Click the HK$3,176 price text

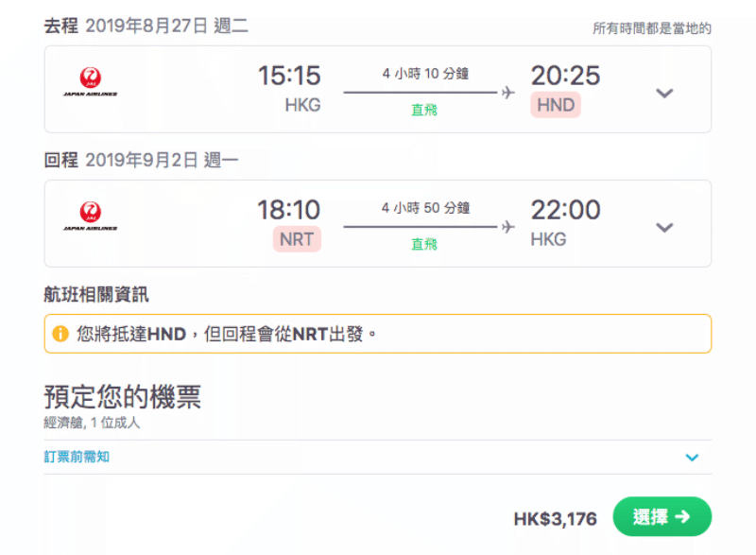pos(556,519)
